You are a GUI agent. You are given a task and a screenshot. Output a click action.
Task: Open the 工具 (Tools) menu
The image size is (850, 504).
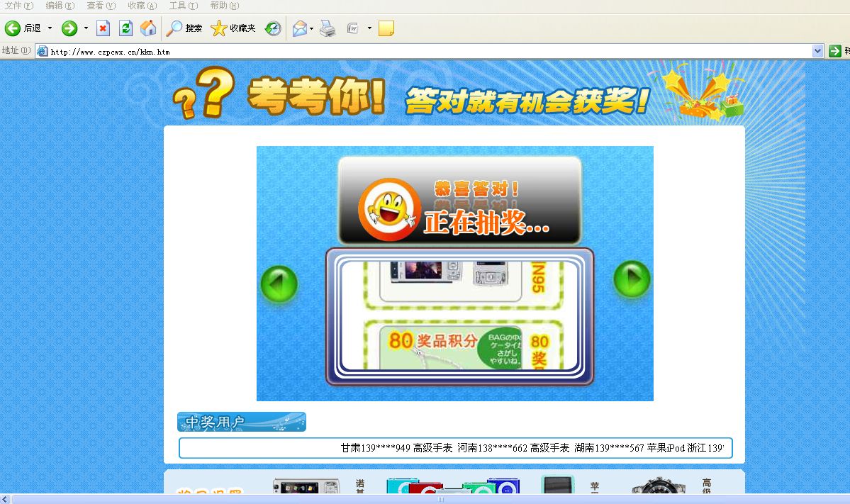point(182,6)
